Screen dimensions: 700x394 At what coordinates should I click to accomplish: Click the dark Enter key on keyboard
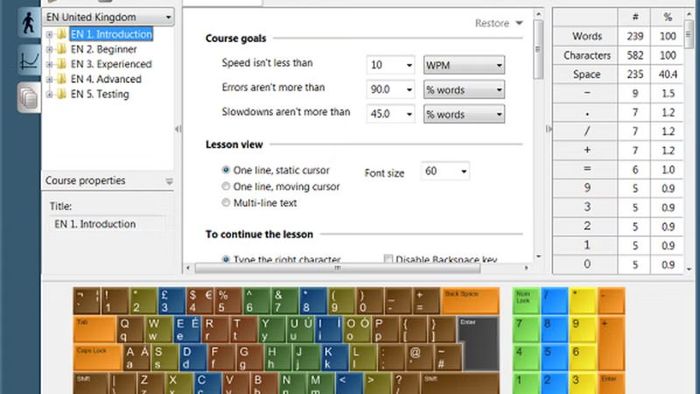[478, 344]
